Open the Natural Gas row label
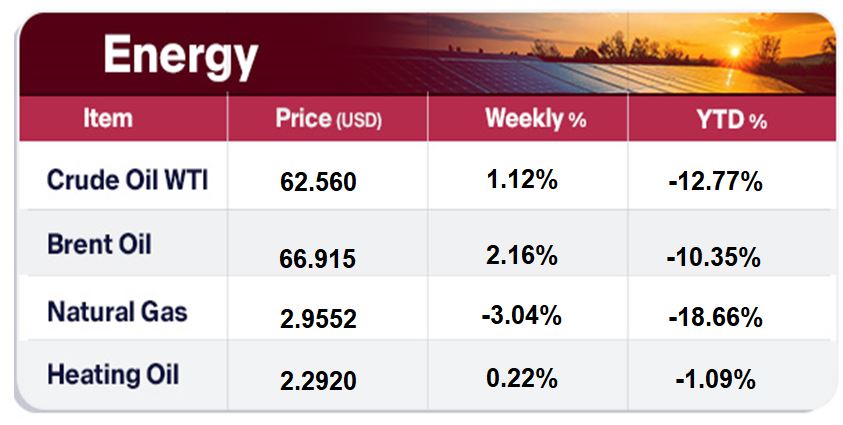843x425 pixels. coord(117,311)
